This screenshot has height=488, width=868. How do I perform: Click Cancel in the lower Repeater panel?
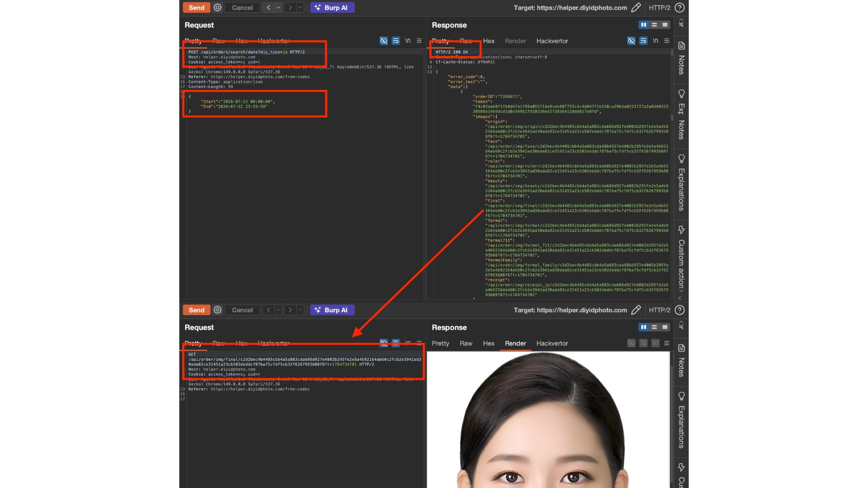click(242, 310)
